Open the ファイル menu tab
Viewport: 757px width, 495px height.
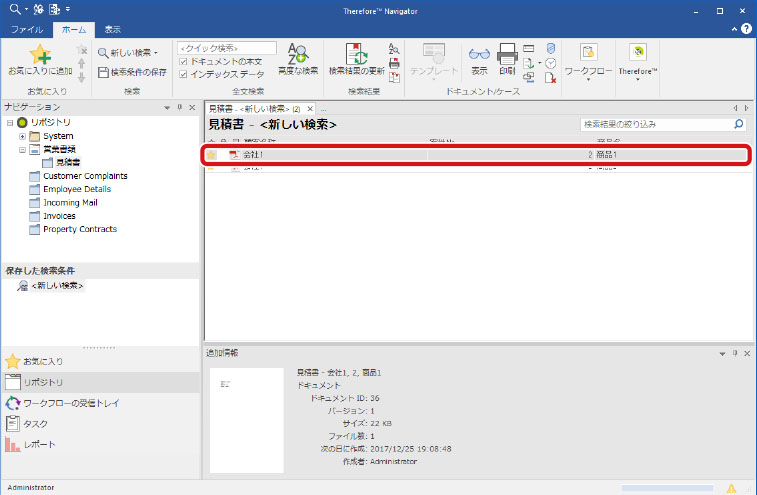pyautogui.click(x=27, y=30)
